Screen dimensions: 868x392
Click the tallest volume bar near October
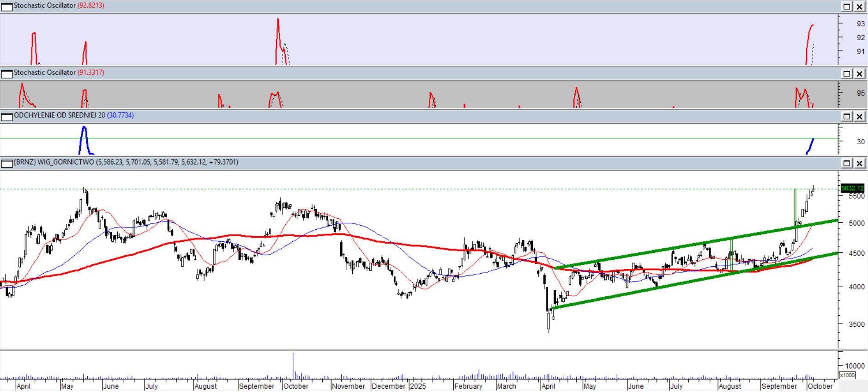click(x=293, y=365)
